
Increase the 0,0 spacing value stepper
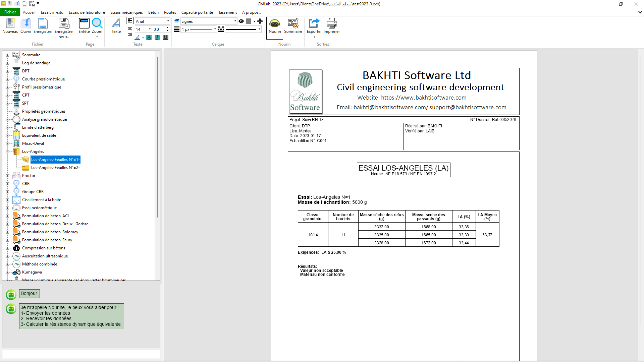click(x=167, y=27)
